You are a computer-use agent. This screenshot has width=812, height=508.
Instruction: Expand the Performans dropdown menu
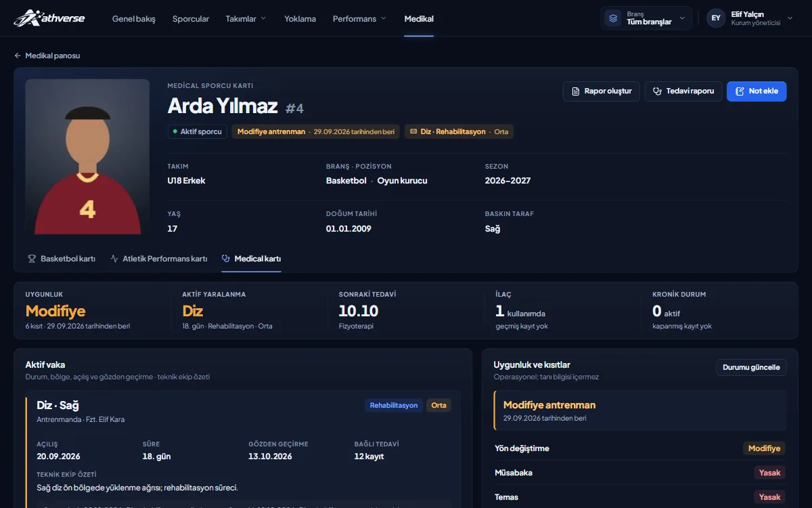pyautogui.click(x=359, y=19)
